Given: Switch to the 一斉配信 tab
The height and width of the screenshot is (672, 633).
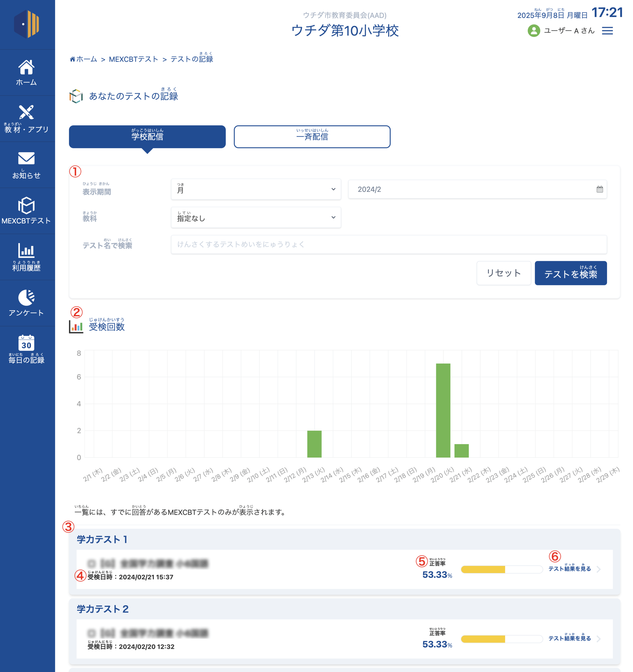Looking at the screenshot, I should point(312,136).
